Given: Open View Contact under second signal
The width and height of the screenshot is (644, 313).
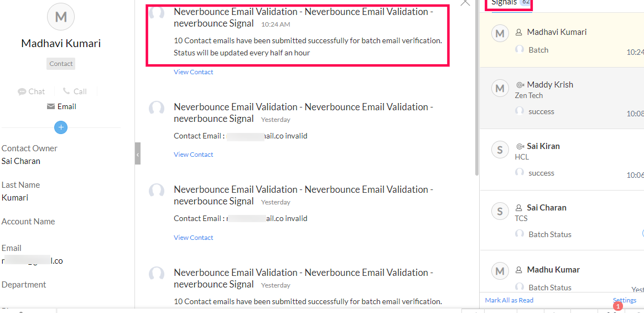Looking at the screenshot, I should [193, 155].
